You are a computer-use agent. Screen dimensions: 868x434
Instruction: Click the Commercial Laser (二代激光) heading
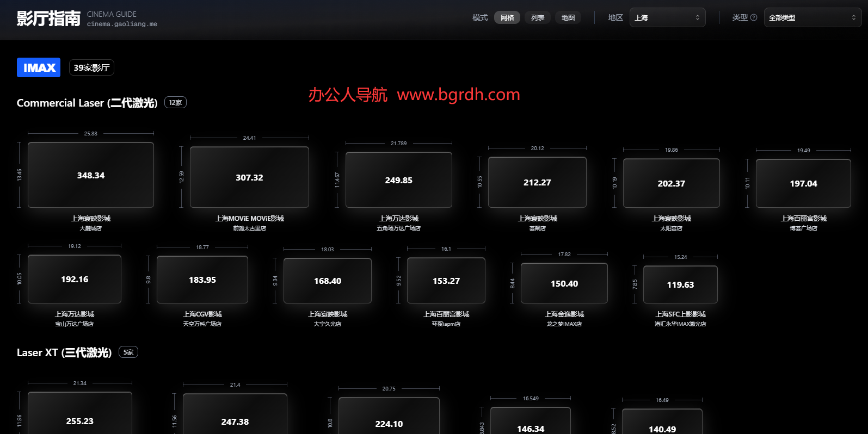click(87, 103)
